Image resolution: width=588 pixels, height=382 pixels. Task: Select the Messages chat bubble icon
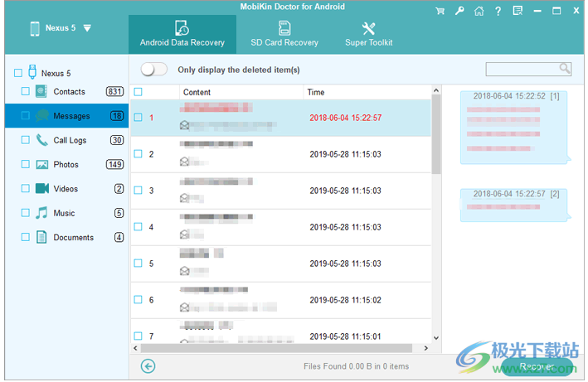[x=42, y=116]
